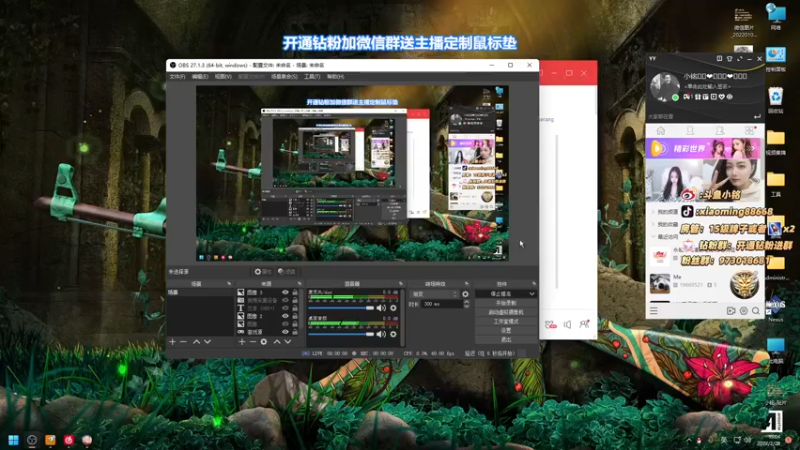
Task: Decrease the 时长 duration with the down arrow
Action: (466, 306)
